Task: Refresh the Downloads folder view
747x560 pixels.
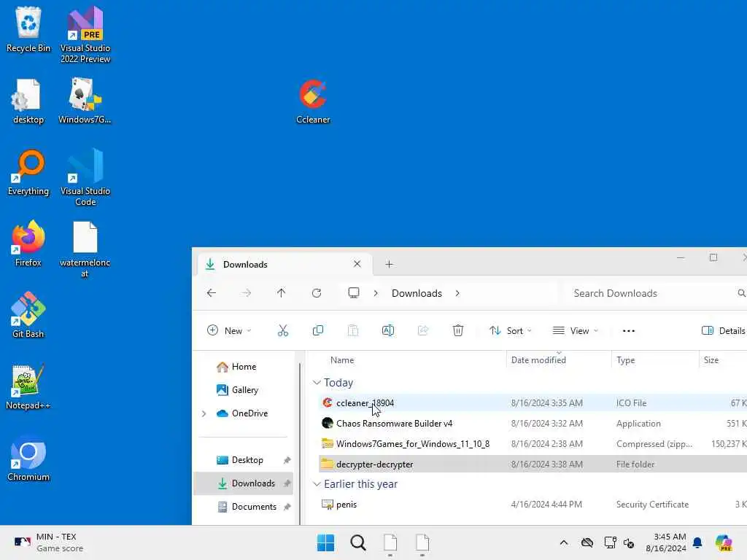Action: click(317, 293)
